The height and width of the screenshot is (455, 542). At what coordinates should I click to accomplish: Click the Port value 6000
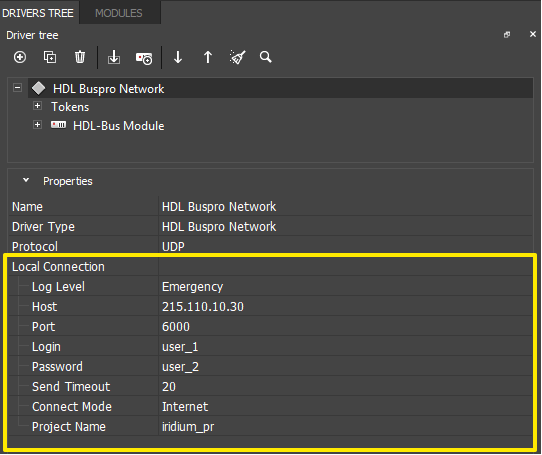coord(176,327)
